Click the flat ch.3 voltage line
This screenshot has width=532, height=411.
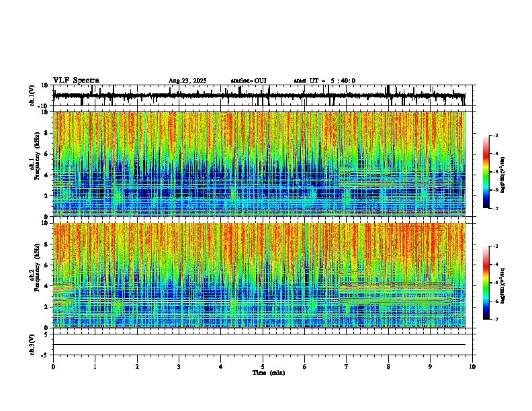[x=259, y=345]
